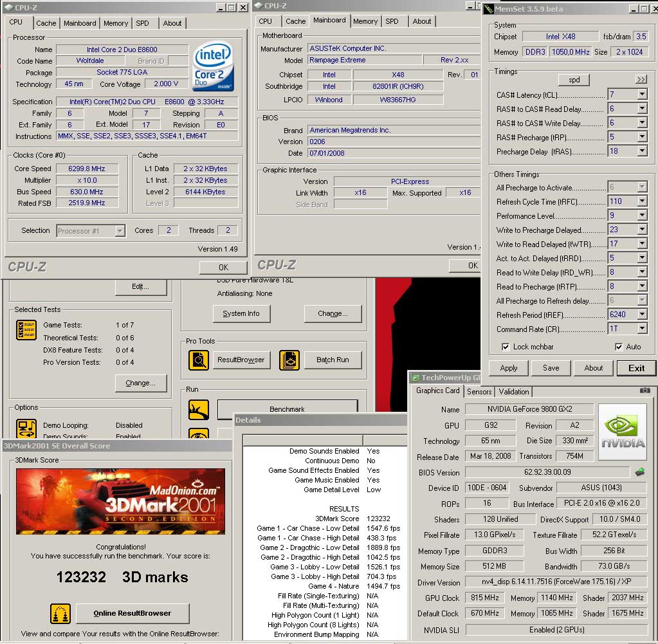658x644 pixels.
Task: Toggle the Auto checkbox in MemSet
Action: [x=619, y=347]
